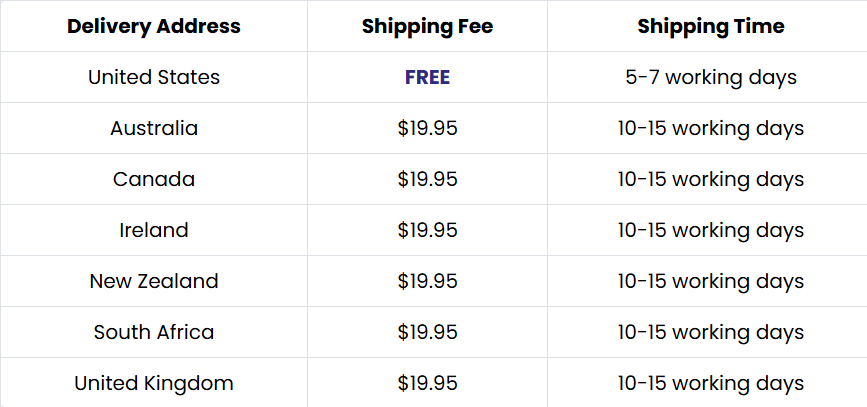Select the Australia cell

tap(154, 128)
